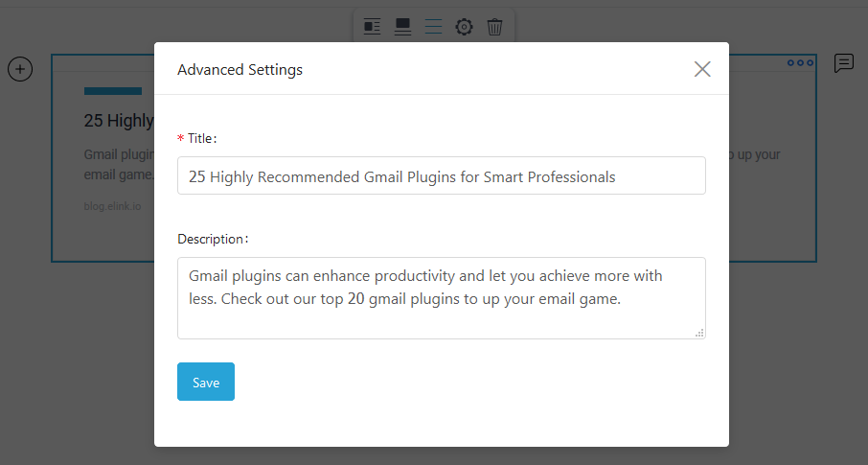This screenshot has height=465, width=868.
Task: Open the gear settings icon in toolbar
Action: [464, 27]
